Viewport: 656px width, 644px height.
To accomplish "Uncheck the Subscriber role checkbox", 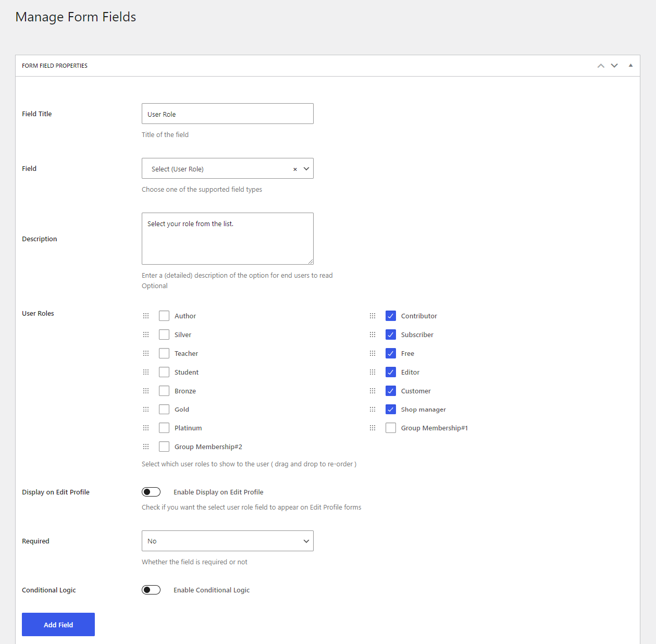I will 390,334.
